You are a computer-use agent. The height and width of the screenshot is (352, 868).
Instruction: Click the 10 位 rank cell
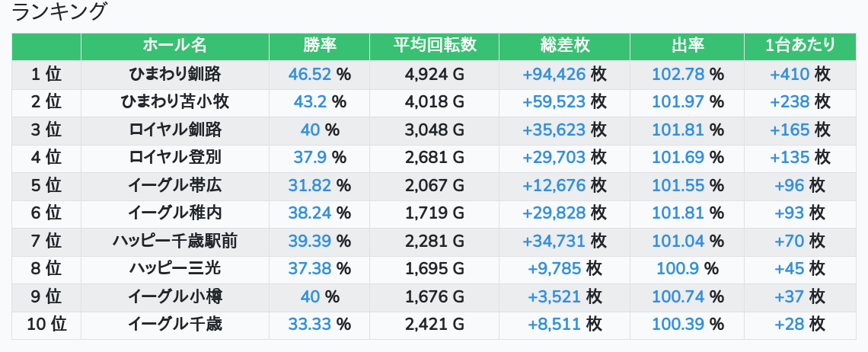point(46,325)
